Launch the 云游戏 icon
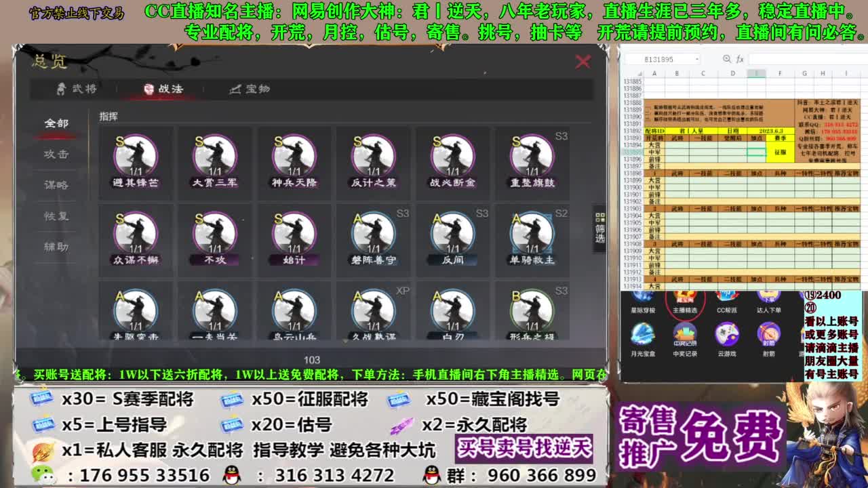 726,340
